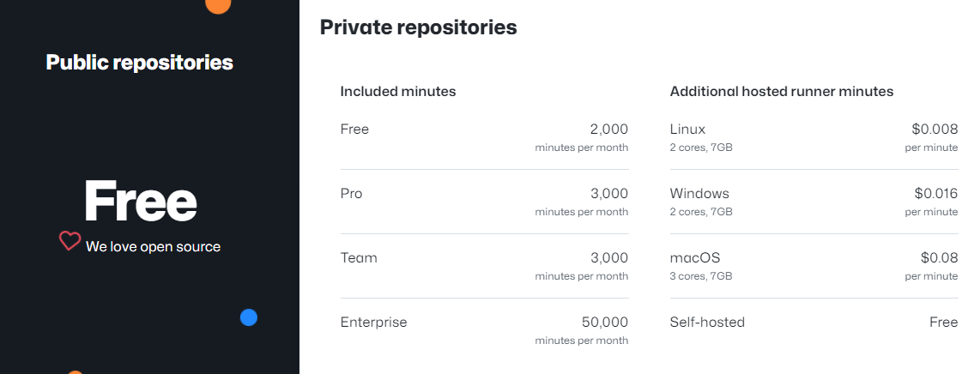Click the $0.008 Linux price
980x374 pixels.
pyautogui.click(x=935, y=130)
